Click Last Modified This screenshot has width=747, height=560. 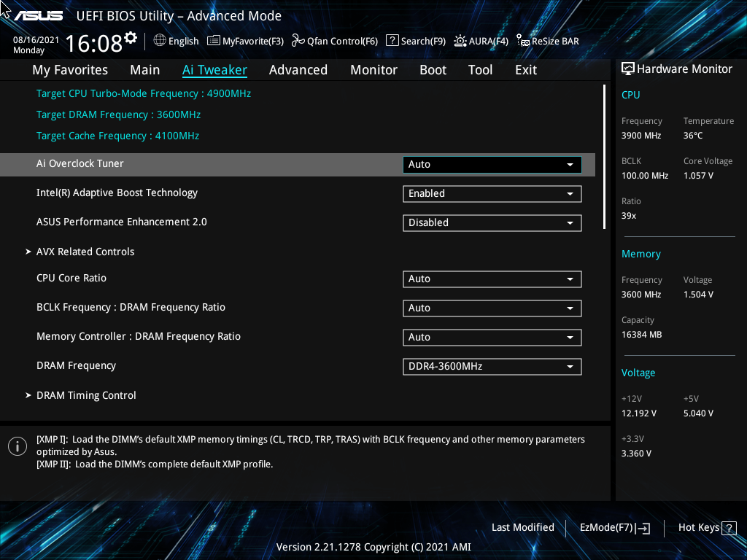tap(522, 527)
